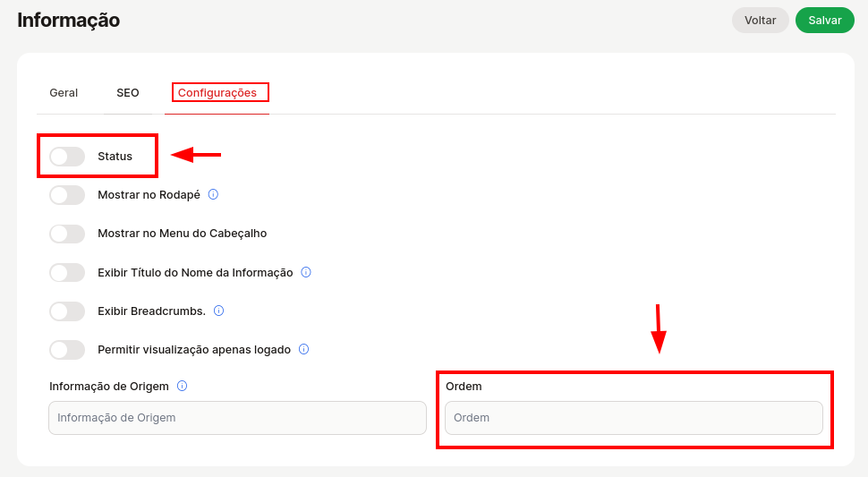This screenshot has height=477, width=868.
Task: Save with the Salvar button
Action: [x=825, y=20]
